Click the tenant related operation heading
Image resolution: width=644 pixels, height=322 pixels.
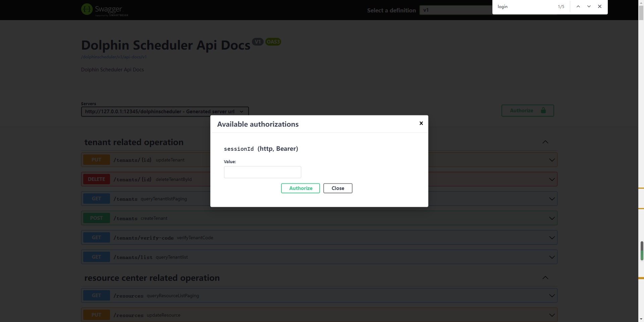tap(134, 142)
